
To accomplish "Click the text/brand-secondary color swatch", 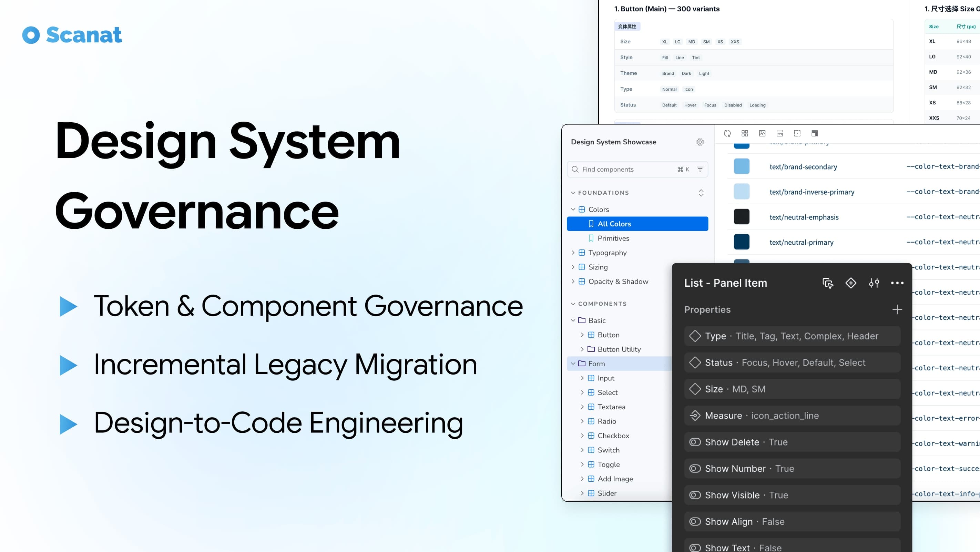I will tap(741, 167).
